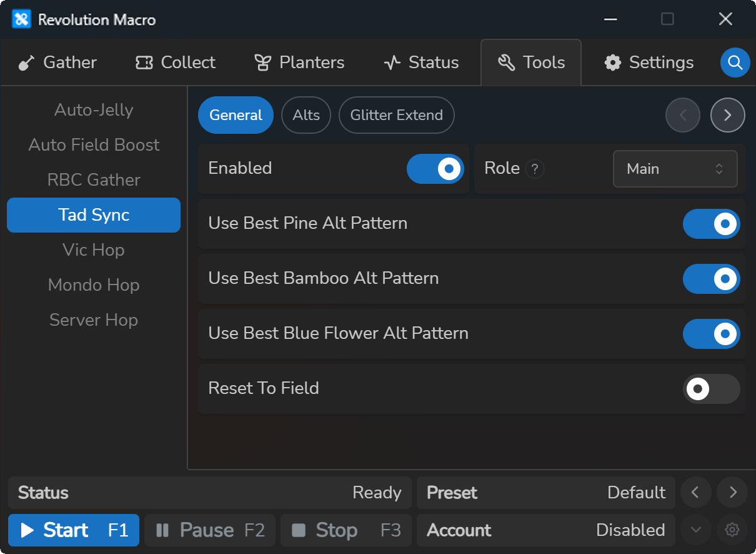Select RBC Gather in the sidebar
756x554 pixels.
[x=94, y=180]
